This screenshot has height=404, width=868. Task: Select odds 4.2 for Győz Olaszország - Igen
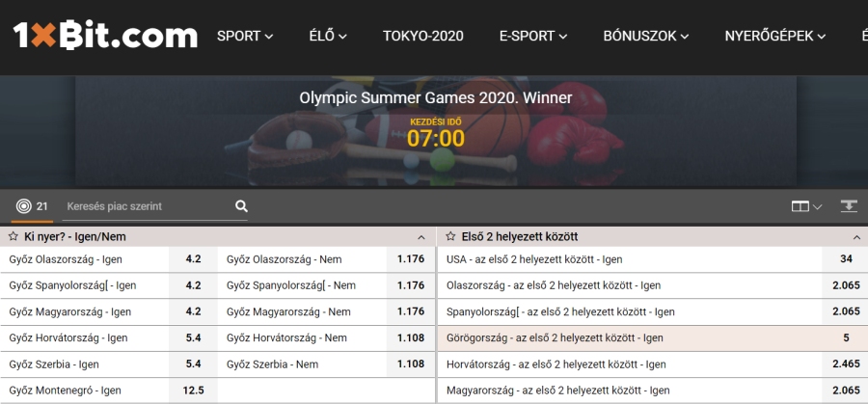coord(193,259)
